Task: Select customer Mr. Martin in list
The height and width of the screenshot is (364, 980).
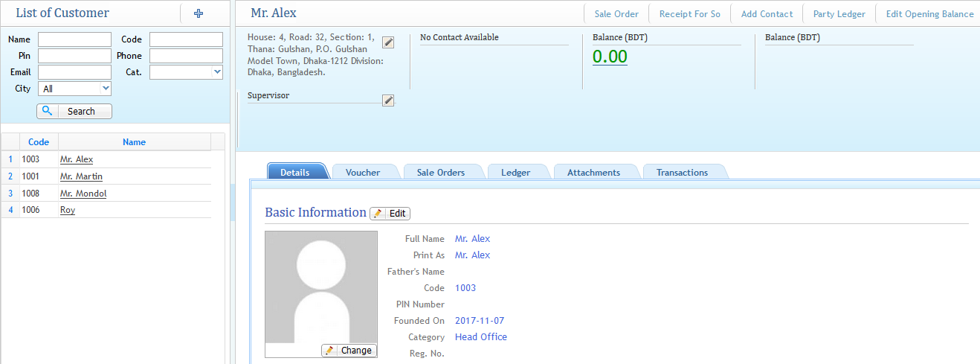Action: [81, 176]
